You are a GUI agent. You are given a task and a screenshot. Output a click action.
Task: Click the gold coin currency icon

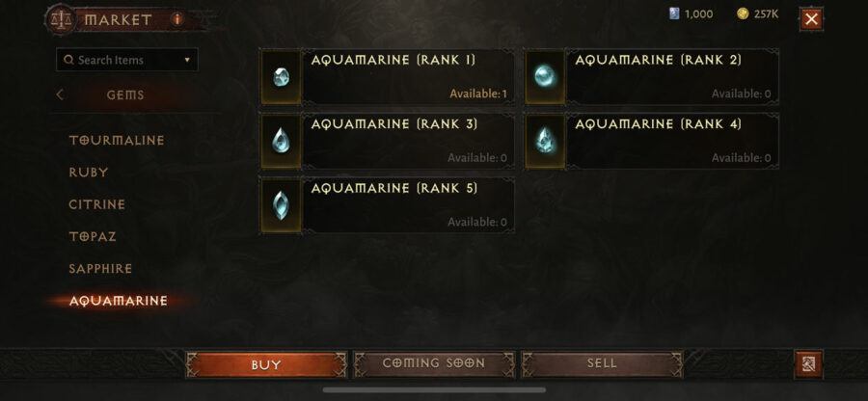[743, 13]
